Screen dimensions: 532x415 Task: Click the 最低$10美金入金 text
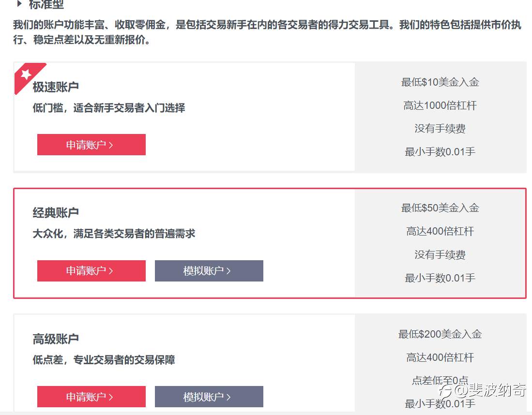point(440,82)
